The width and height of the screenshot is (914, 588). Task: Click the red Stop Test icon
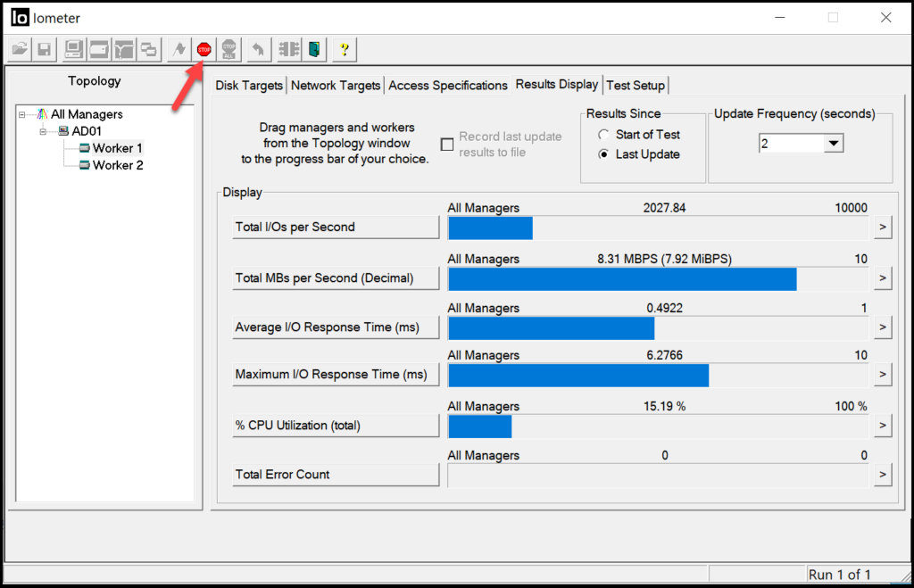coord(204,49)
